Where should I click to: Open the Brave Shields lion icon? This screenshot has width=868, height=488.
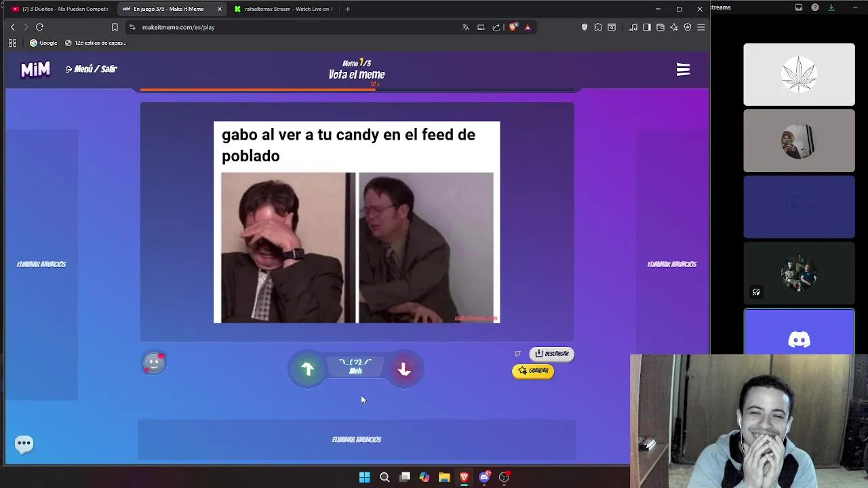(x=513, y=27)
